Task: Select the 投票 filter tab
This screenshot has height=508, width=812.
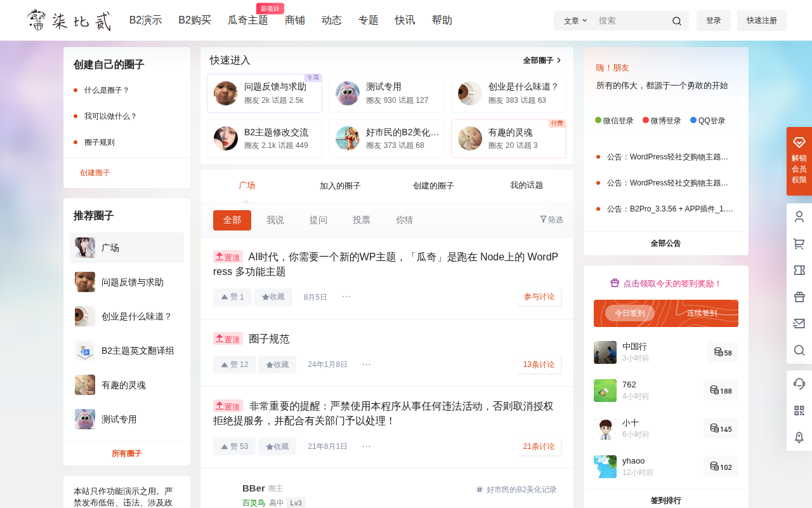Action: point(362,220)
